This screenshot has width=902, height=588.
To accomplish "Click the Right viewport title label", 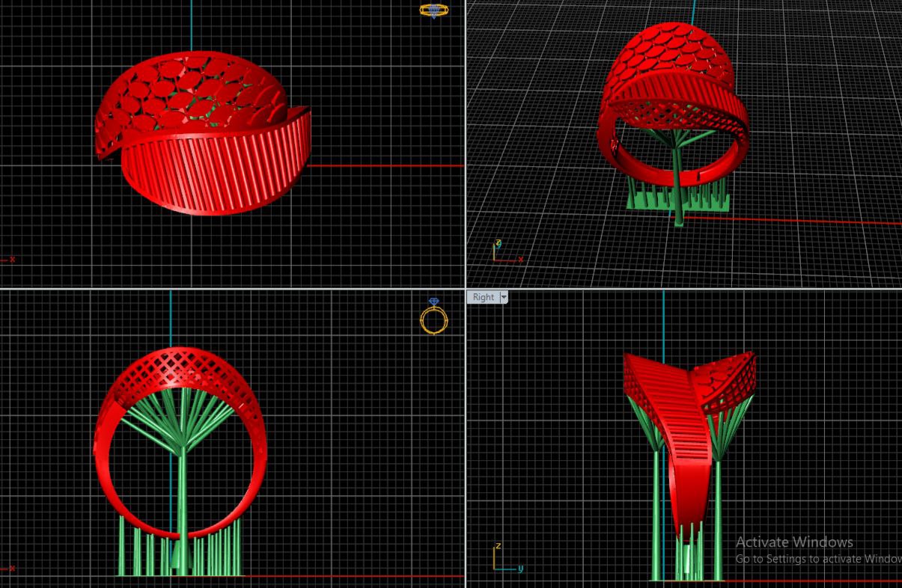I will point(483,297).
